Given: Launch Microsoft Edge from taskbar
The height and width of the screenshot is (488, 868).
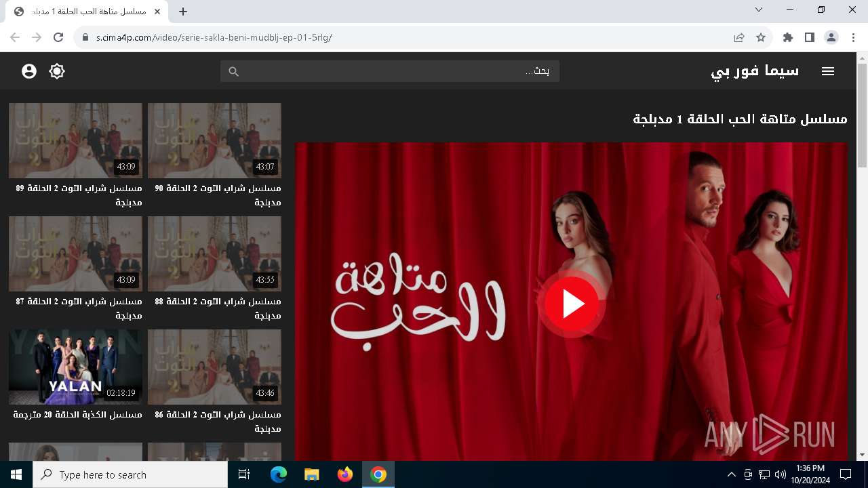Looking at the screenshot, I should [279, 474].
